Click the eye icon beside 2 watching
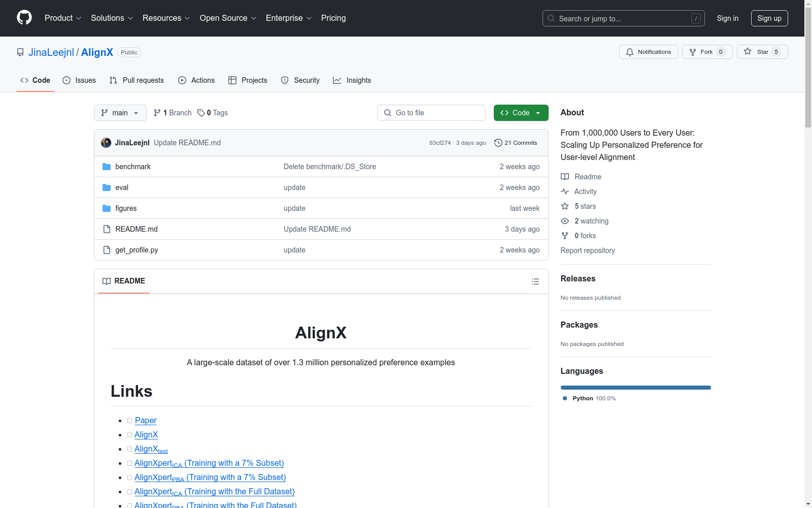Screen dimensions: 812x508 (565, 221)
